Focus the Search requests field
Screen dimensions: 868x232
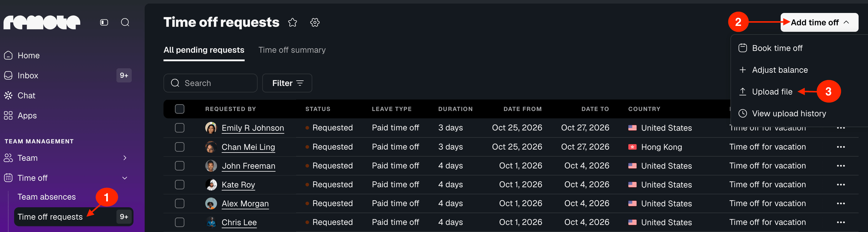click(210, 83)
